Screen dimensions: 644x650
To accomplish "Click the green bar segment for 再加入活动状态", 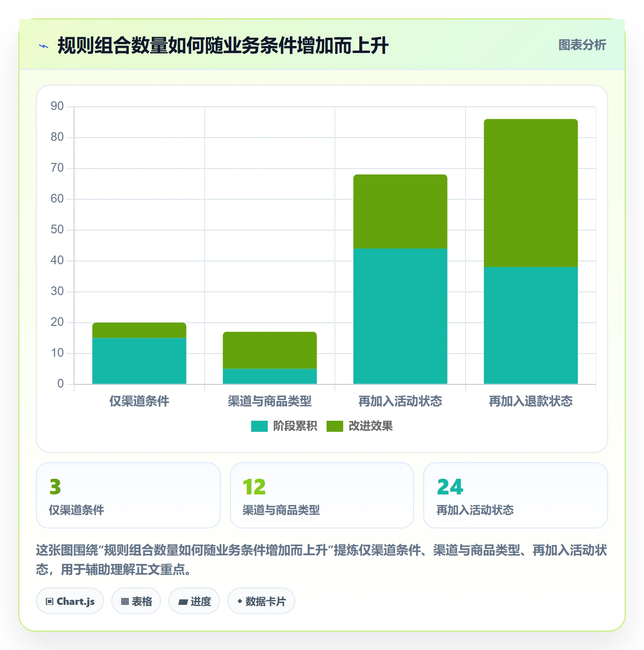I will (x=400, y=212).
